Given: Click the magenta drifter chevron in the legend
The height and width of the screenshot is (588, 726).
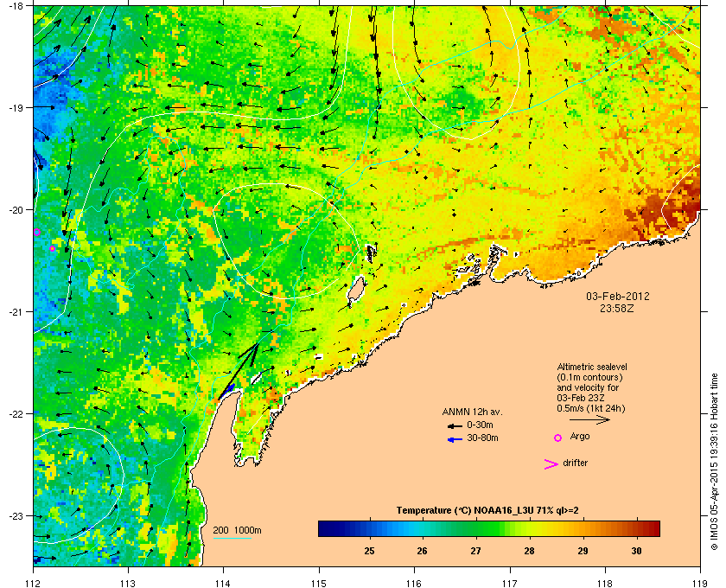Looking at the screenshot, I should point(551,464).
